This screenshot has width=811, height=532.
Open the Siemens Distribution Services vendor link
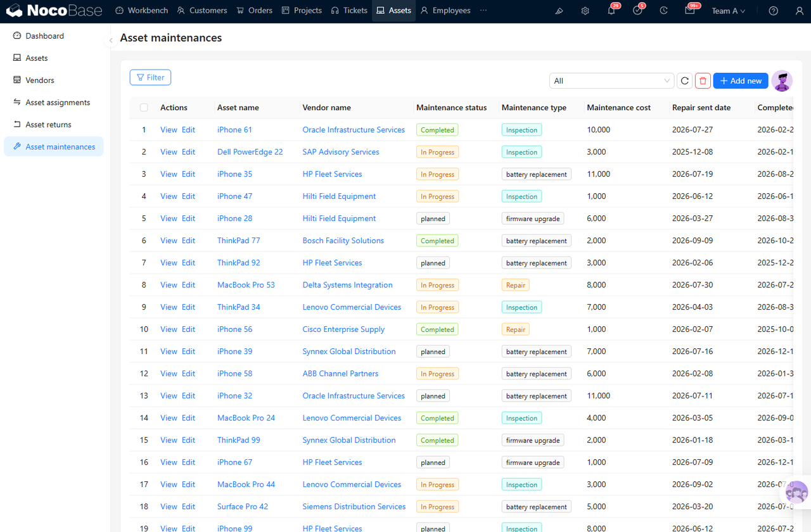coord(354,507)
